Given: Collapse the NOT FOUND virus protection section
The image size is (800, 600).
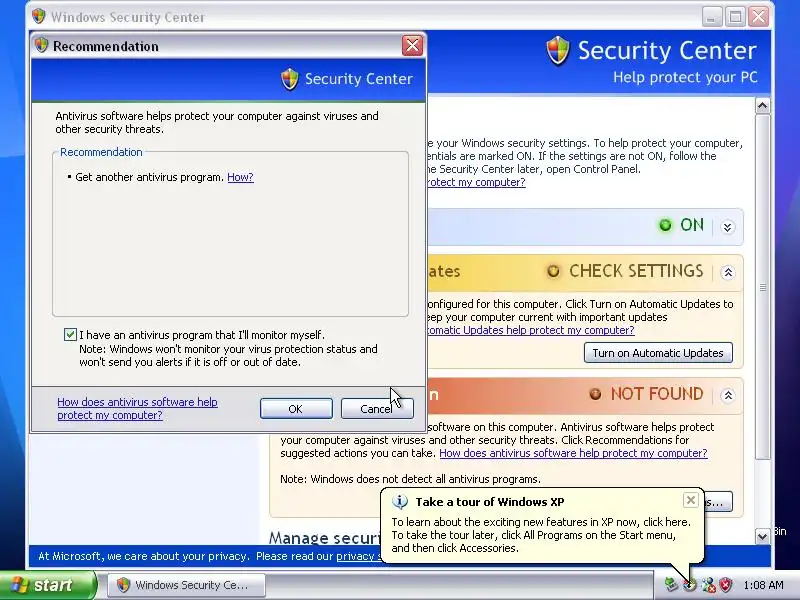Looking at the screenshot, I should (728, 395).
